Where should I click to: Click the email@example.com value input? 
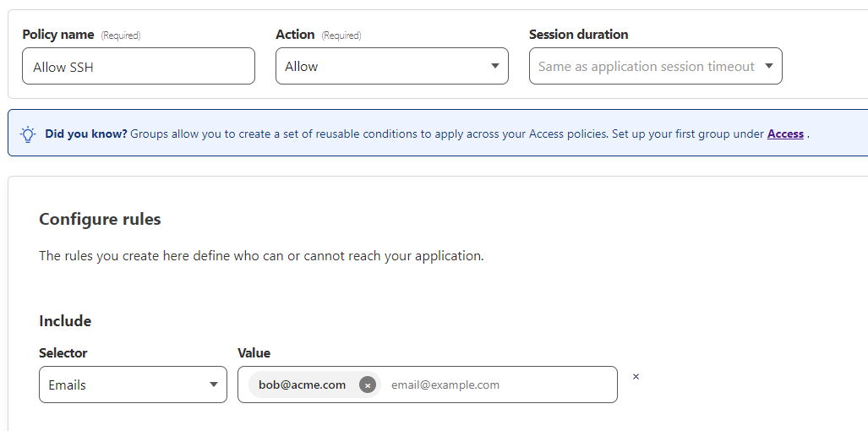499,385
